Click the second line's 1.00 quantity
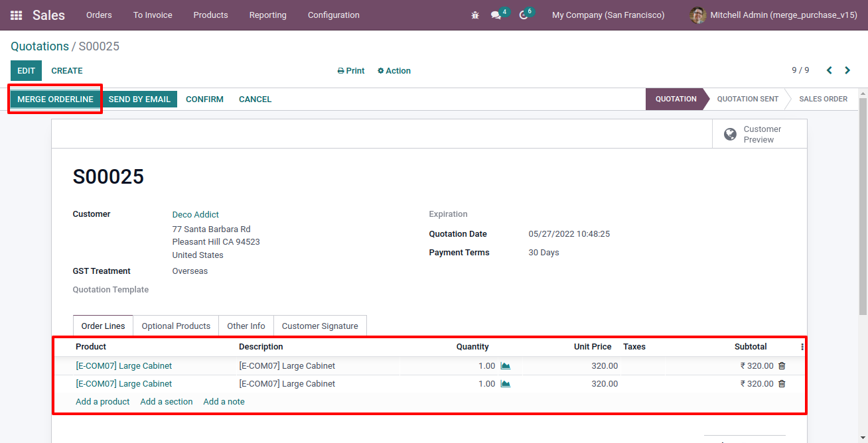The image size is (868, 443). 486,384
